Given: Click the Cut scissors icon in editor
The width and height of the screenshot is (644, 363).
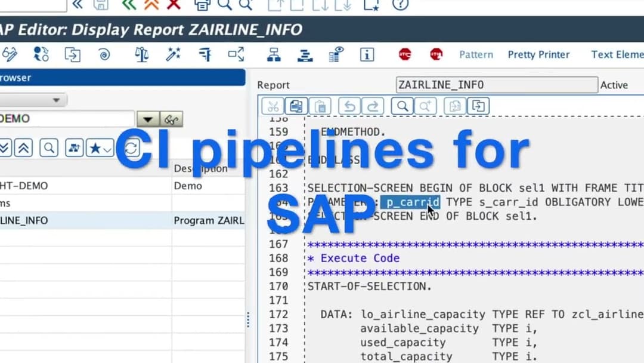Looking at the screenshot, I should (x=273, y=106).
